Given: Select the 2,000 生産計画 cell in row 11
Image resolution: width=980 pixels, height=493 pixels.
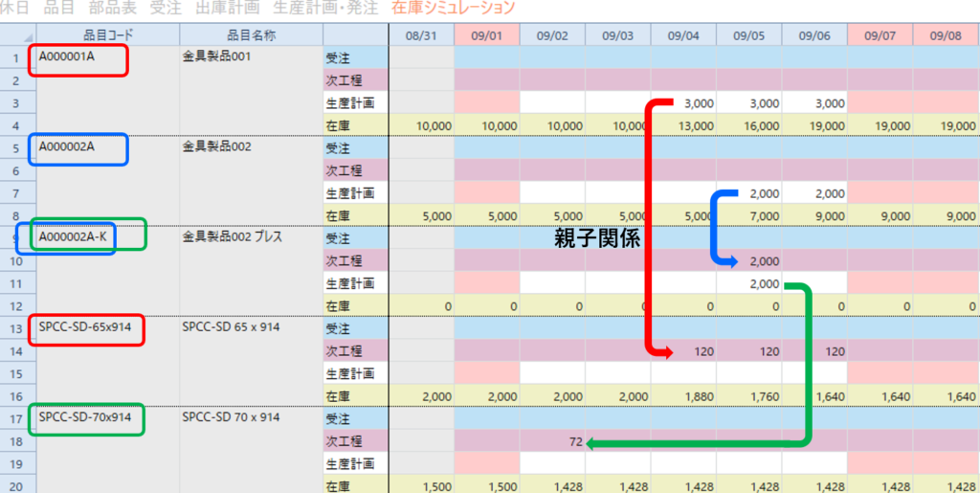Looking at the screenshot, I should [x=749, y=283].
